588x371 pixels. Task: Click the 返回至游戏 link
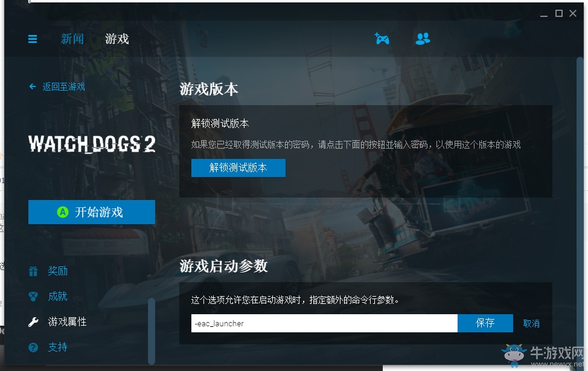(64, 87)
